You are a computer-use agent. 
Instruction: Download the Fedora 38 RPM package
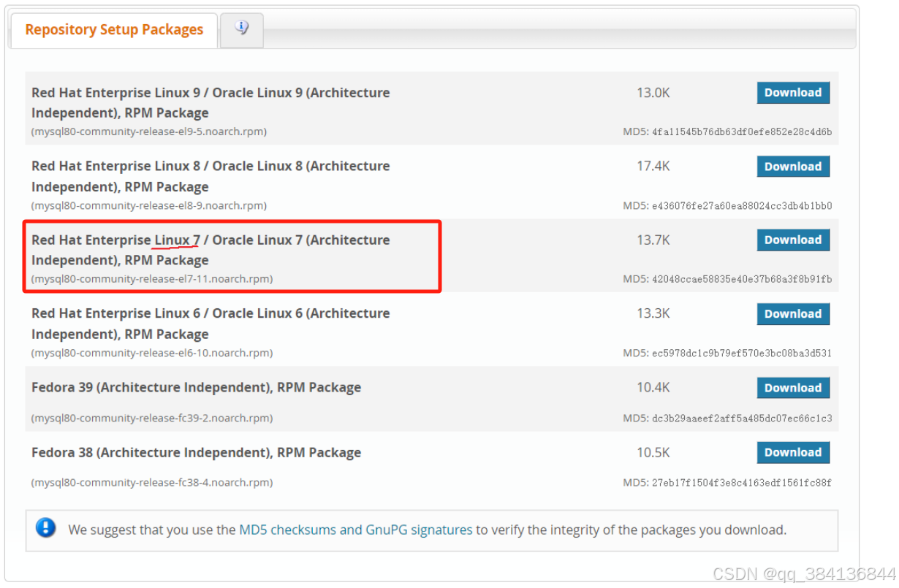[793, 452]
